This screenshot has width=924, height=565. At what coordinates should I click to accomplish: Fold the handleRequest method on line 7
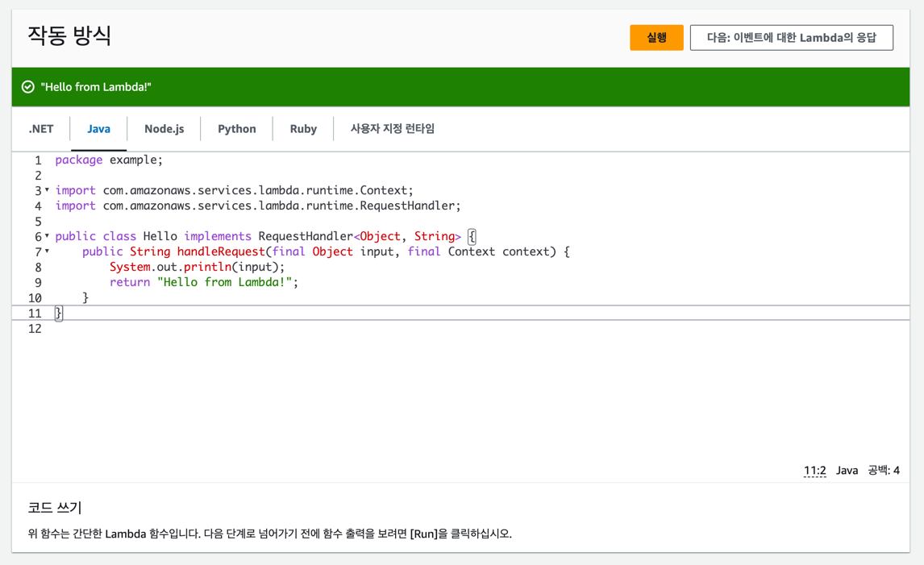pos(47,251)
